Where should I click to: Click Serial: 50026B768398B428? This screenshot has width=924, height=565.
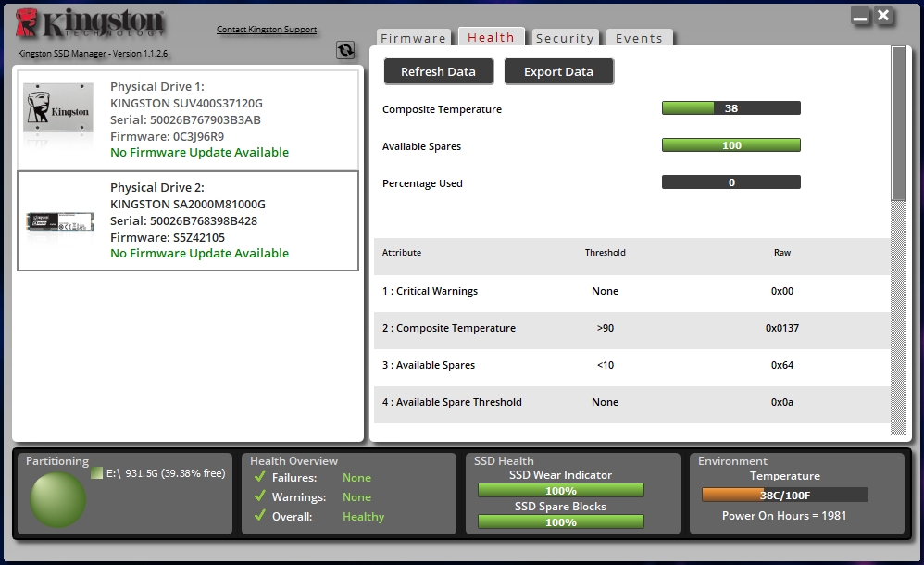point(183,220)
